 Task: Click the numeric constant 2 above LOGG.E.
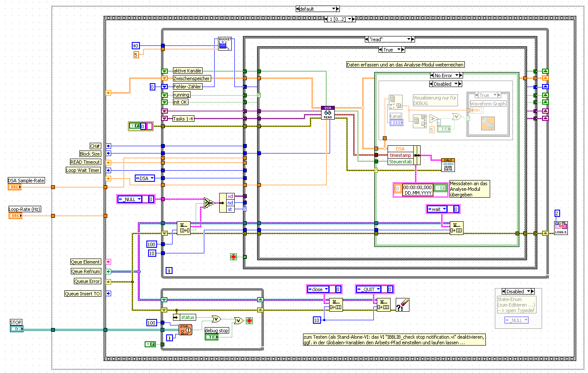pyautogui.click(x=557, y=214)
